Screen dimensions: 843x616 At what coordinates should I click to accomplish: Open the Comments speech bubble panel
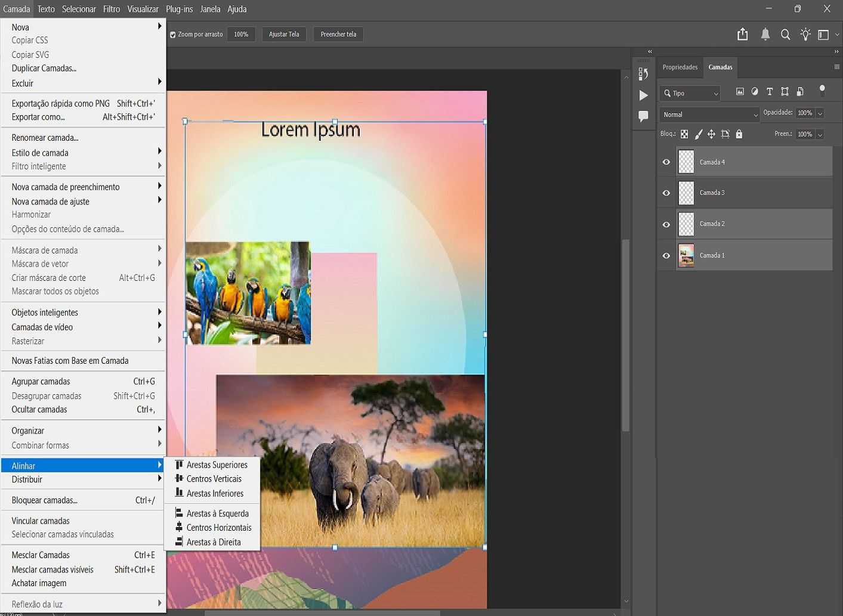pyautogui.click(x=643, y=116)
